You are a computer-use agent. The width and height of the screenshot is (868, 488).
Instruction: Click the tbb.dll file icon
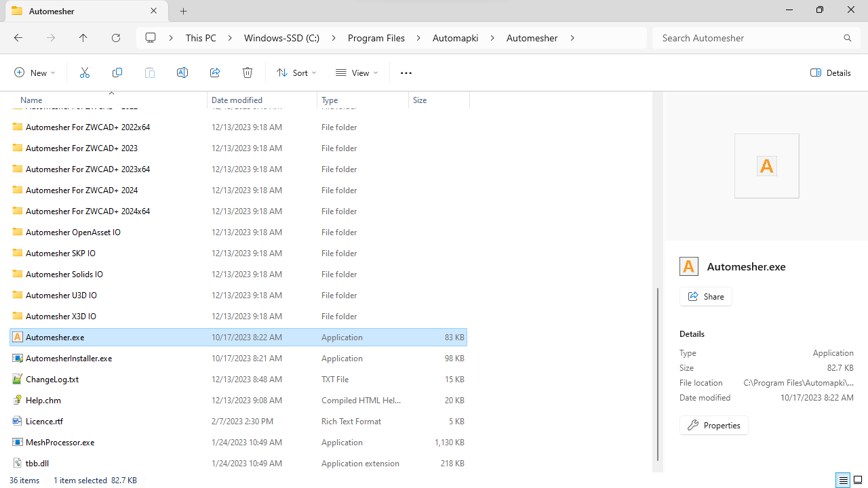click(x=18, y=463)
